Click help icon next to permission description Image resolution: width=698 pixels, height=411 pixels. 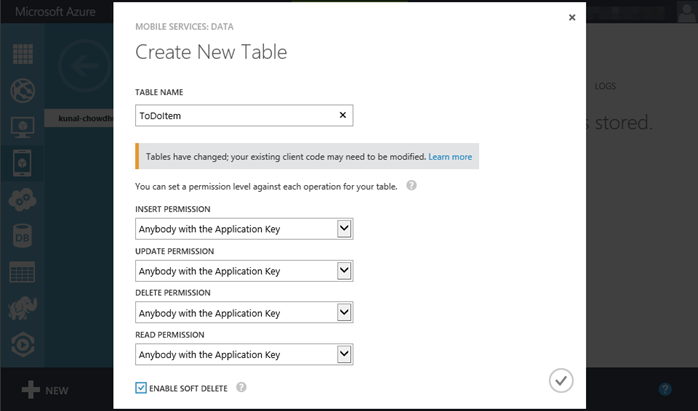pos(412,186)
